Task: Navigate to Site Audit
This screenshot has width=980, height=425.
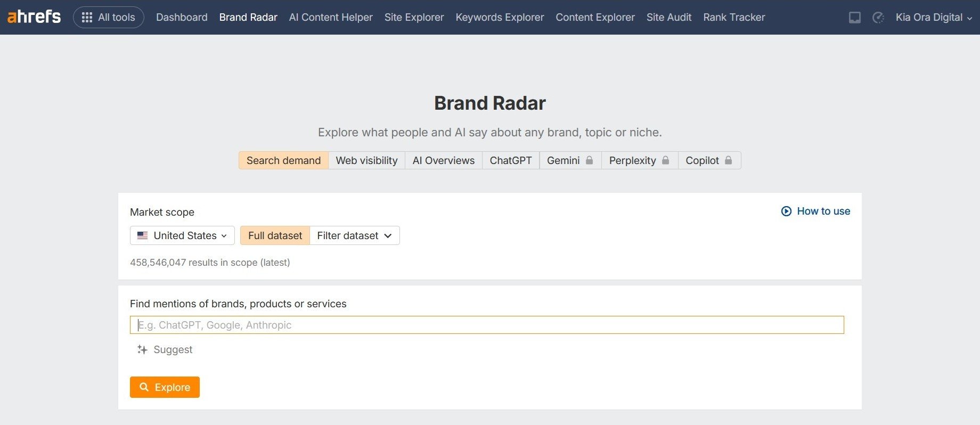Action: coord(669,17)
